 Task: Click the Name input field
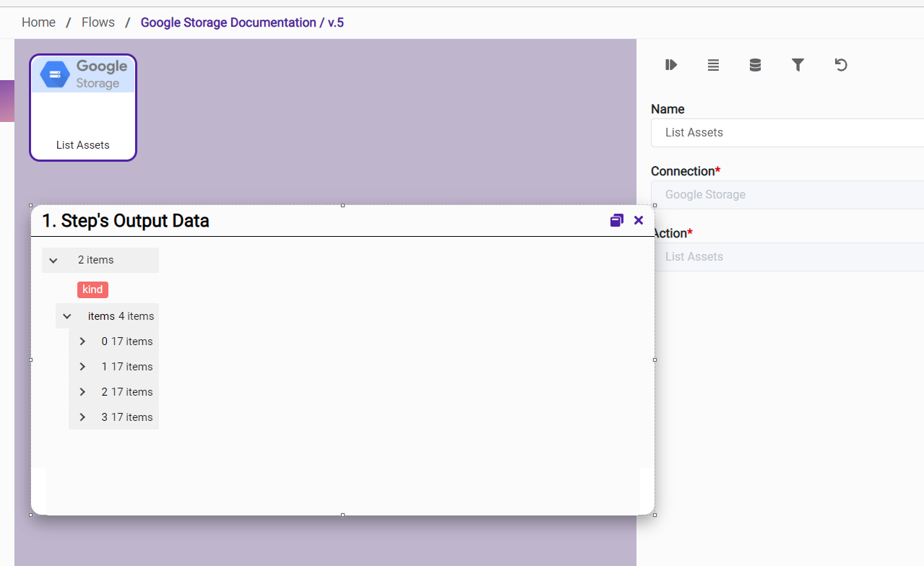pyautogui.click(x=787, y=133)
